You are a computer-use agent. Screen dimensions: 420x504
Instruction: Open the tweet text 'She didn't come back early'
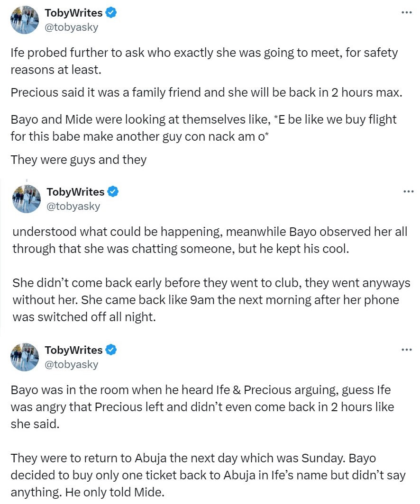(211, 300)
